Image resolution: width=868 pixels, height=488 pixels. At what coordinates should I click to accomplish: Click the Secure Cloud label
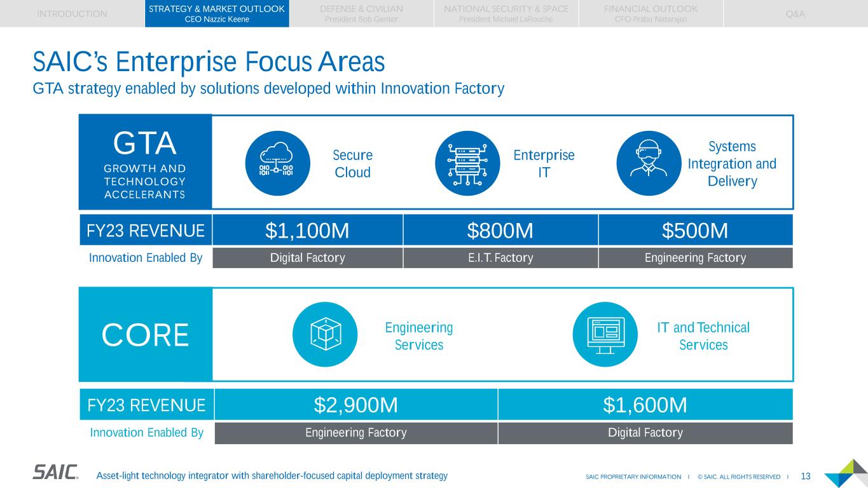(x=353, y=164)
